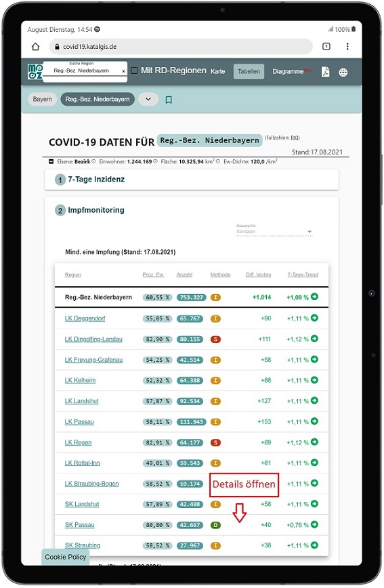The image size is (384, 588).
Task: Click trend arrow in LK Dingolfing-Landau row
Action: (314, 339)
